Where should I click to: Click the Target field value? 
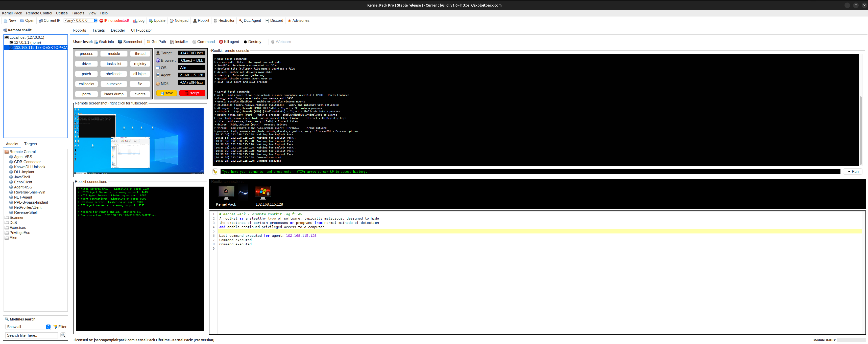pyautogui.click(x=191, y=53)
